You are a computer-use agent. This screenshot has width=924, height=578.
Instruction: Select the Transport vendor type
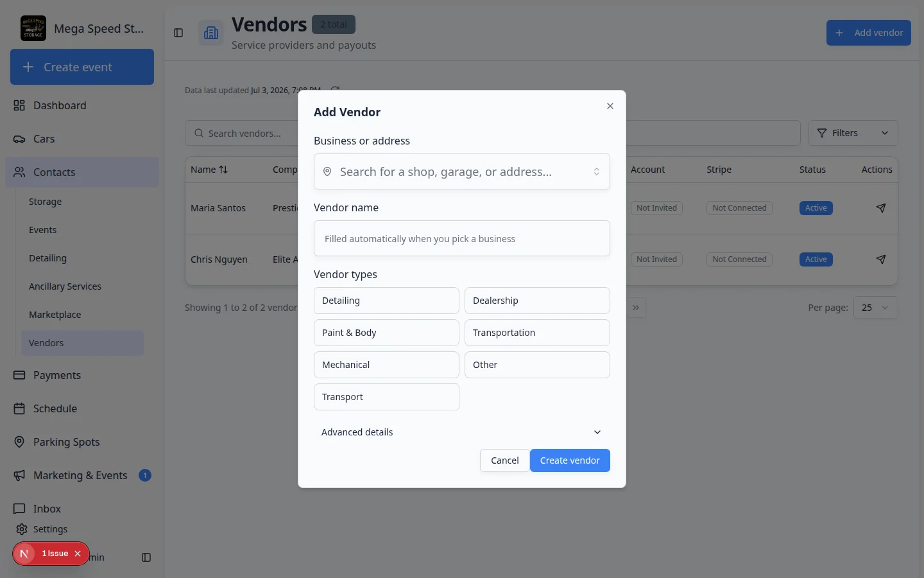pyautogui.click(x=386, y=397)
